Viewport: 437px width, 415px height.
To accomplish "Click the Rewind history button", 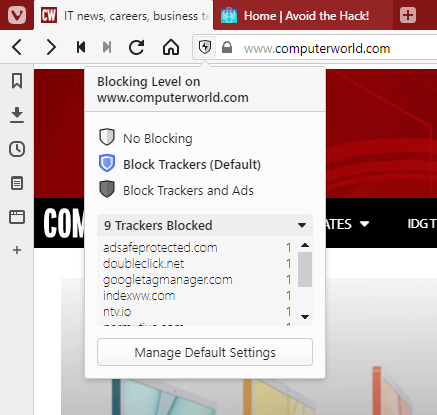I will (x=81, y=47).
